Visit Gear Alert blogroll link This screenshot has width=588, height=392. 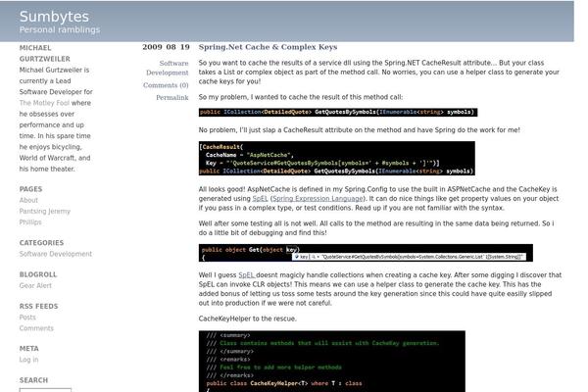35,285
